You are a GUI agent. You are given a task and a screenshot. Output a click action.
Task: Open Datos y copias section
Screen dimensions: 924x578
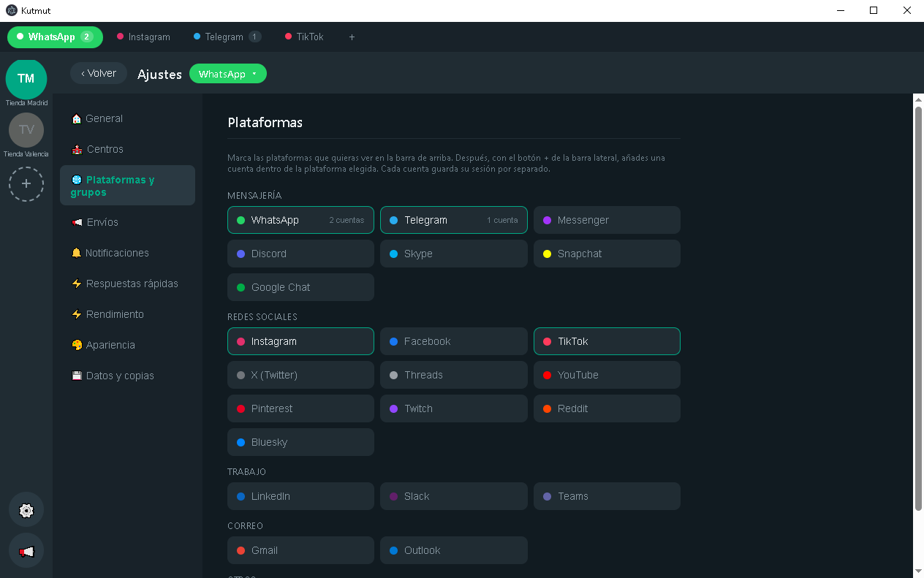[x=127, y=376]
